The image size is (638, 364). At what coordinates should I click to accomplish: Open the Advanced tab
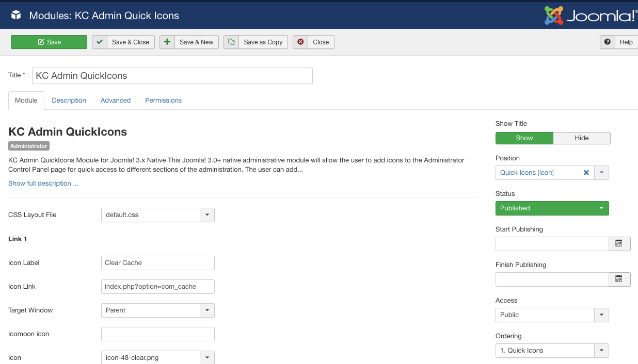tap(116, 101)
